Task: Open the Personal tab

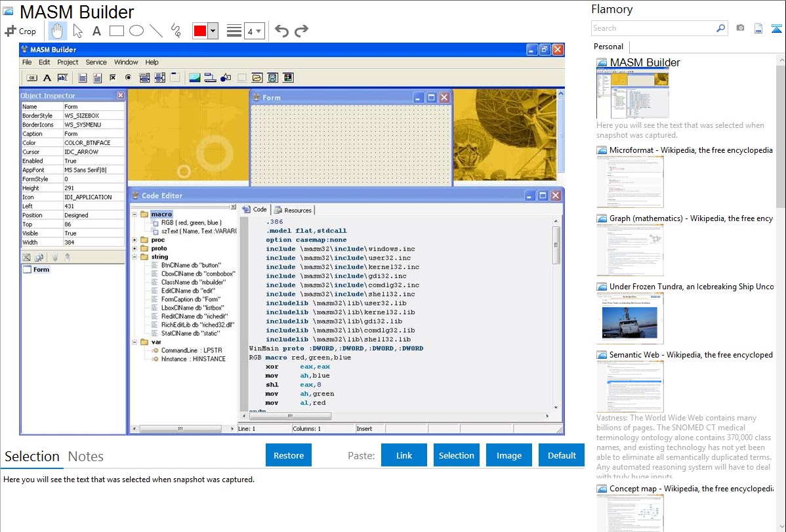Action: pos(609,47)
